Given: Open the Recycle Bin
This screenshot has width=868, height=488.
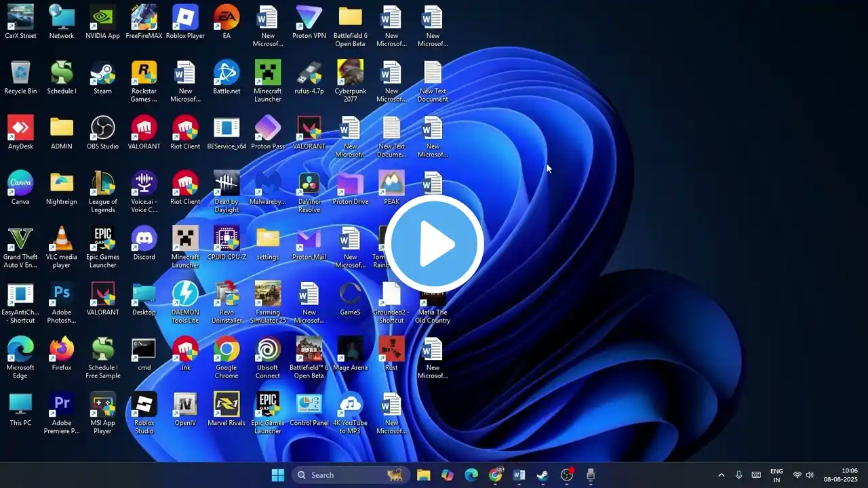Looking at the screenshot, I should click(x=20, y=77).
